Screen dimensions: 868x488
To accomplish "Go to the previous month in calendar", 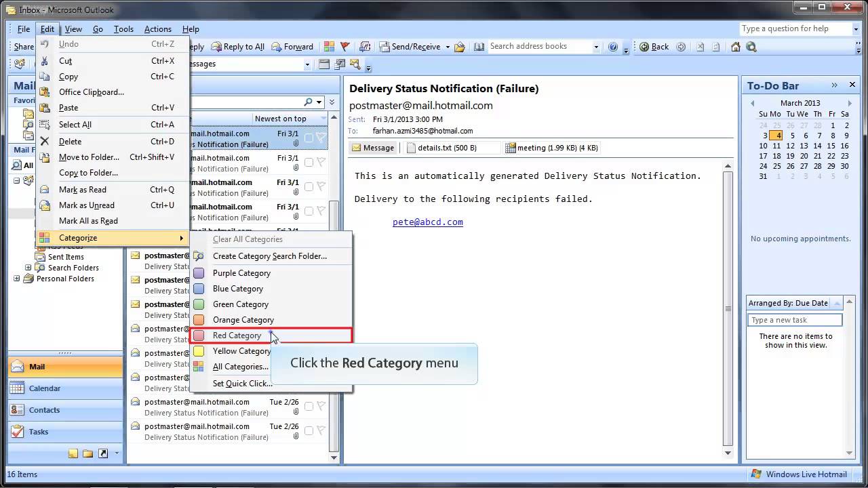I will pyautogui.click(x=752, y=103).
